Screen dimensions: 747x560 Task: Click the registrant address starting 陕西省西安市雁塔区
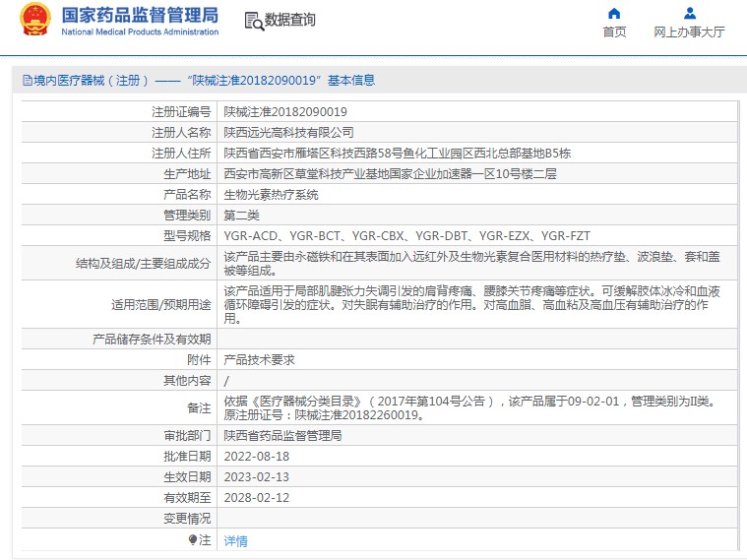(x=398, y=153)
